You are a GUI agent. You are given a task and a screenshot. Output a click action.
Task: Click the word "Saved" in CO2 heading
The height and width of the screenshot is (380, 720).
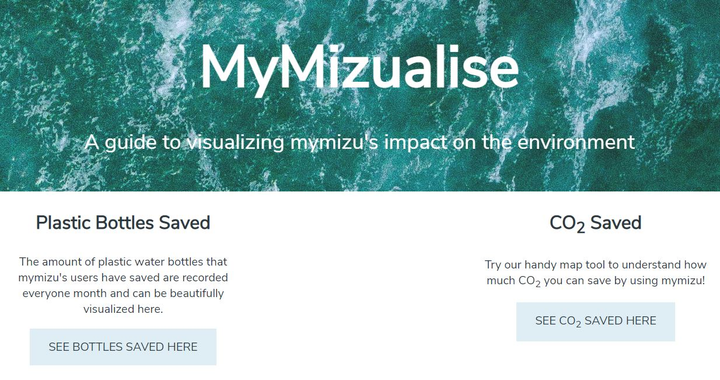[x=616, y=223]
